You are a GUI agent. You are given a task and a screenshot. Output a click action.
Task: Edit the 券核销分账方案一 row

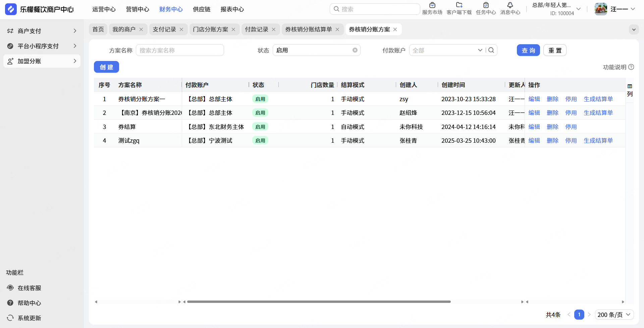[534, 99]
